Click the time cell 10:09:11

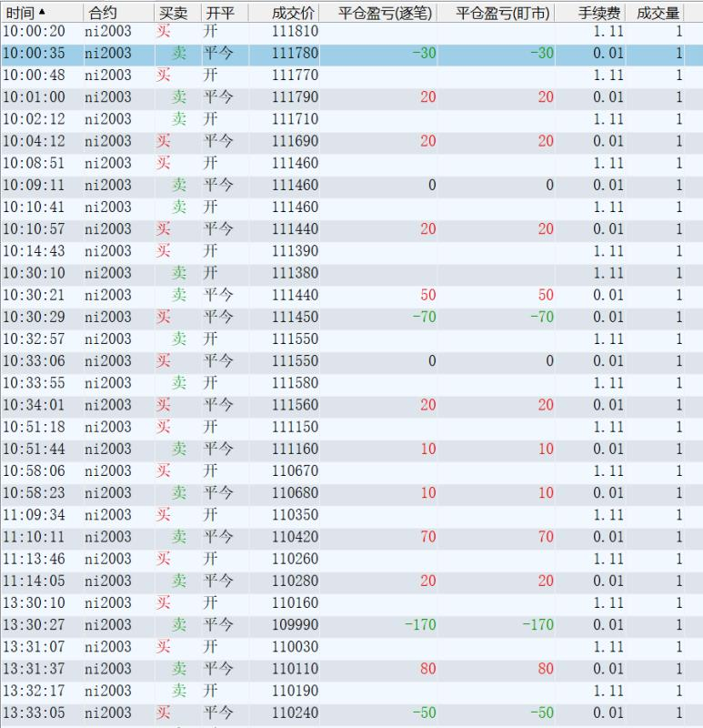tap(34, 185)
